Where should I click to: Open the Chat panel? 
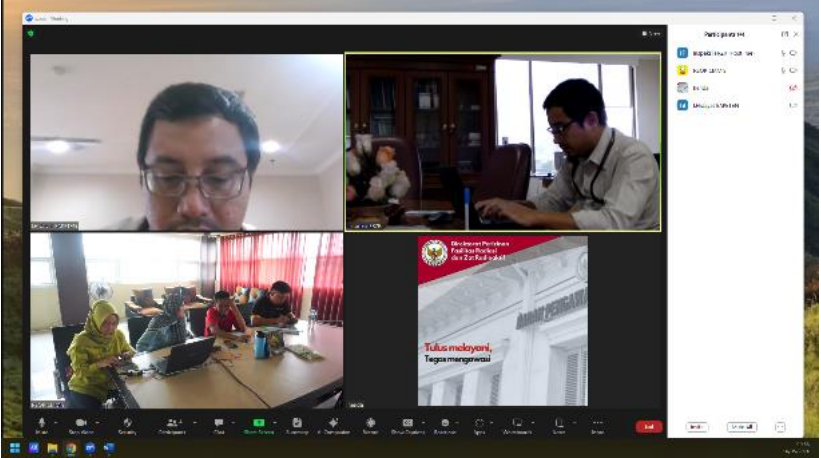[x=219, y=426]
